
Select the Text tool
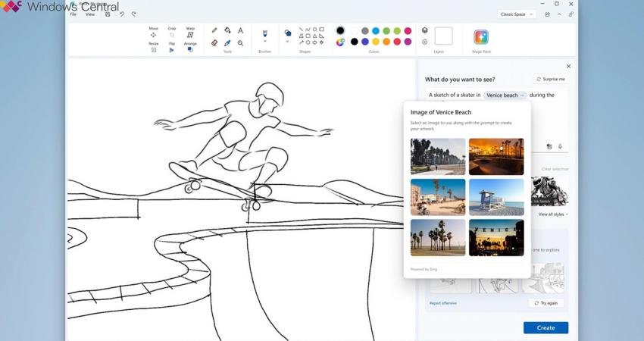point(240,30)
